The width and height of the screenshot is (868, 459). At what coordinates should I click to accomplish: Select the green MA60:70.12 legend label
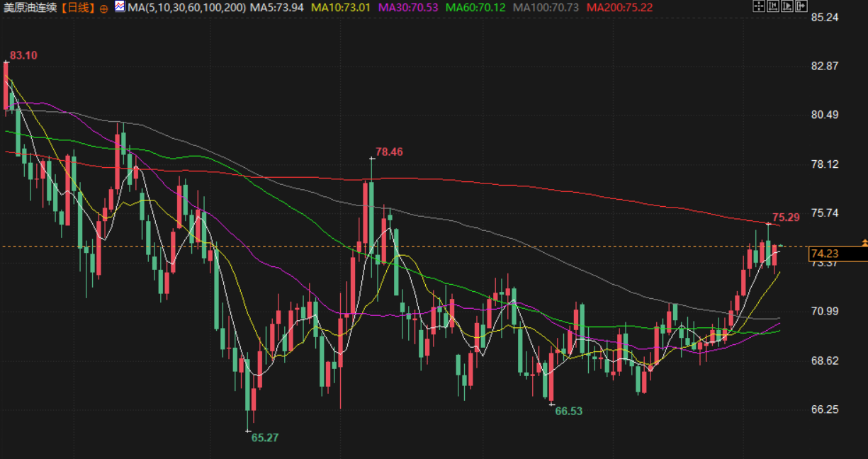pyautogui.click(x=475, y=8)
